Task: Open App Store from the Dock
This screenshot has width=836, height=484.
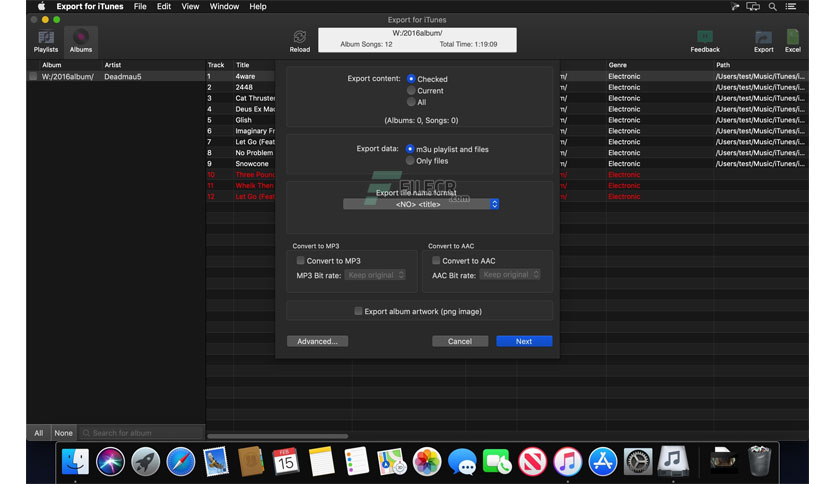Action: click(602, 461)
